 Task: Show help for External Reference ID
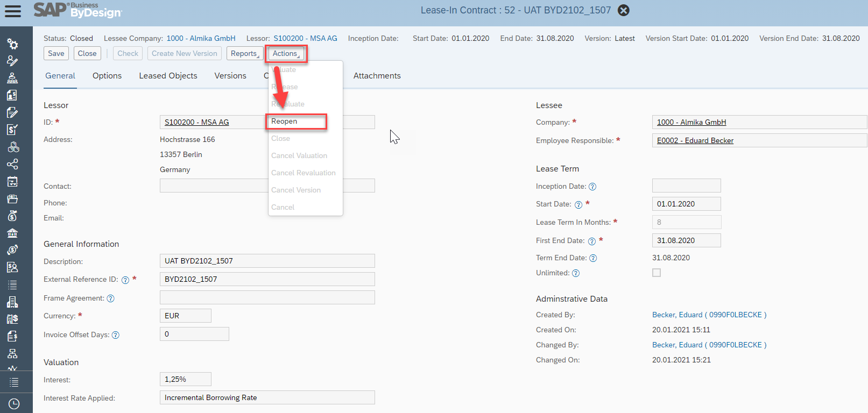[x=125, y=280]
